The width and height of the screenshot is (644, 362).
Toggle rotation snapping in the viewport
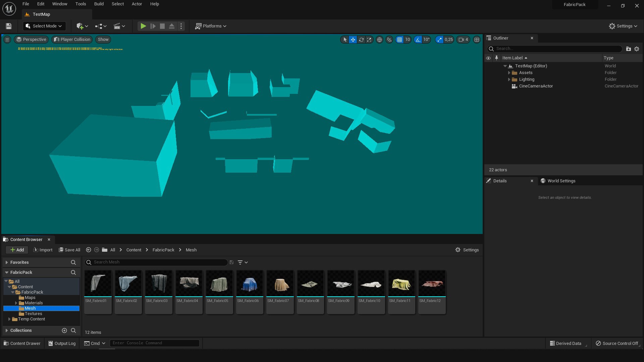click(x=418, y=39)
